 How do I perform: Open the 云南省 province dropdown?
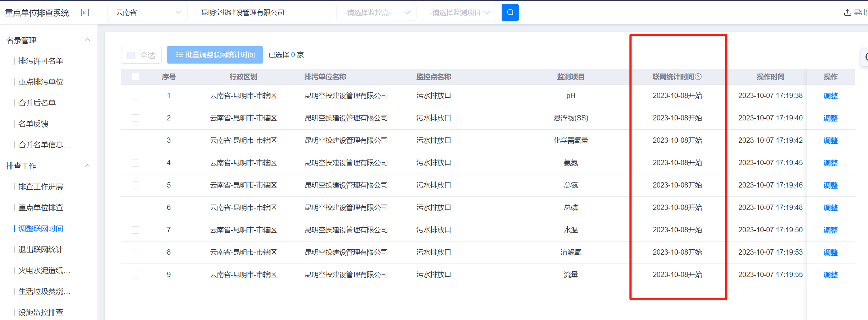(147, 12)
